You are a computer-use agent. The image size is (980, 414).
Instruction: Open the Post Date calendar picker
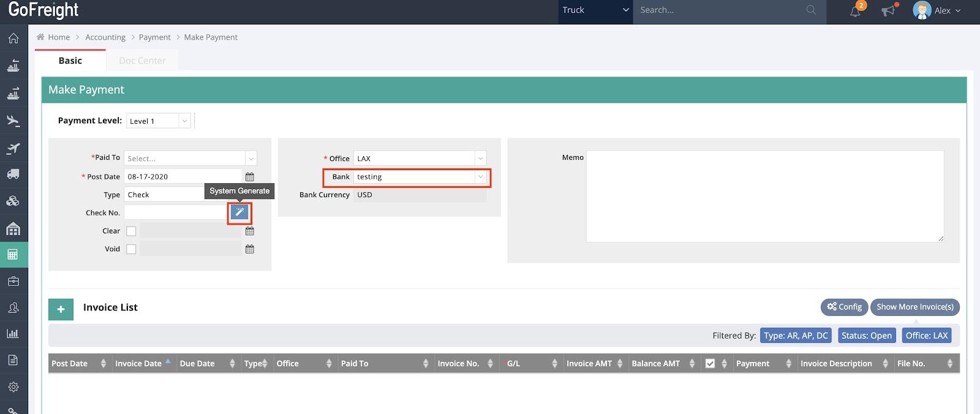click(x=249, y=177)
